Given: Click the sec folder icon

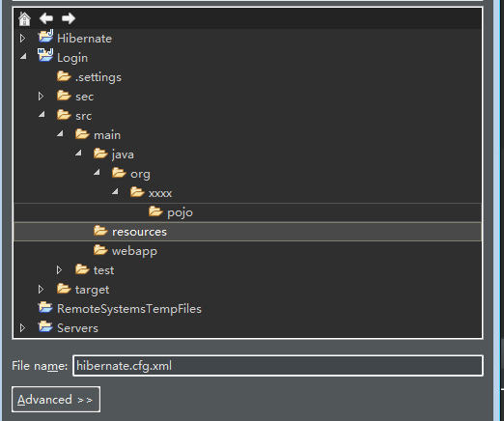Looking at the screenshot, I should pos(64,96).
